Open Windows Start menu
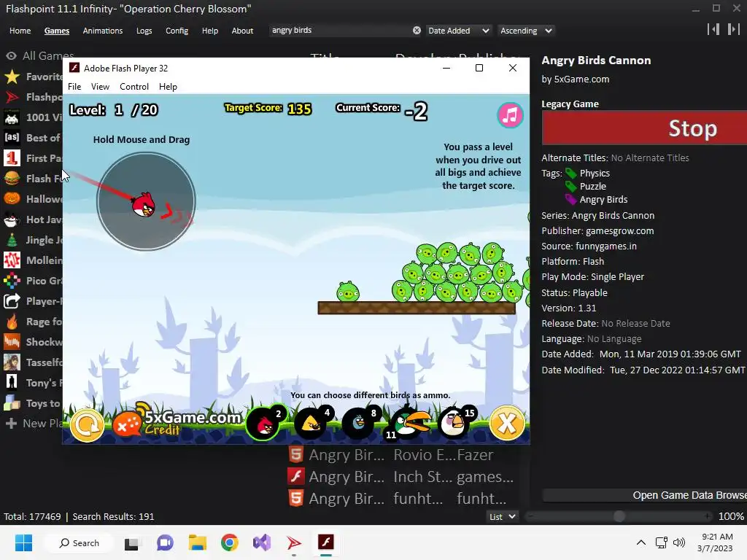 pyautogui.click(x=23, y=542)
